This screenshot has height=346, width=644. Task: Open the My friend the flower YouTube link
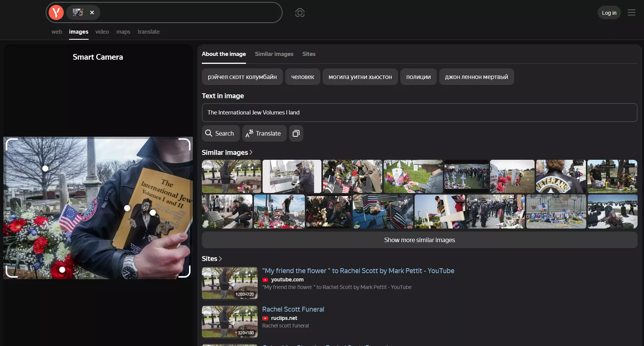pos(358,271)
